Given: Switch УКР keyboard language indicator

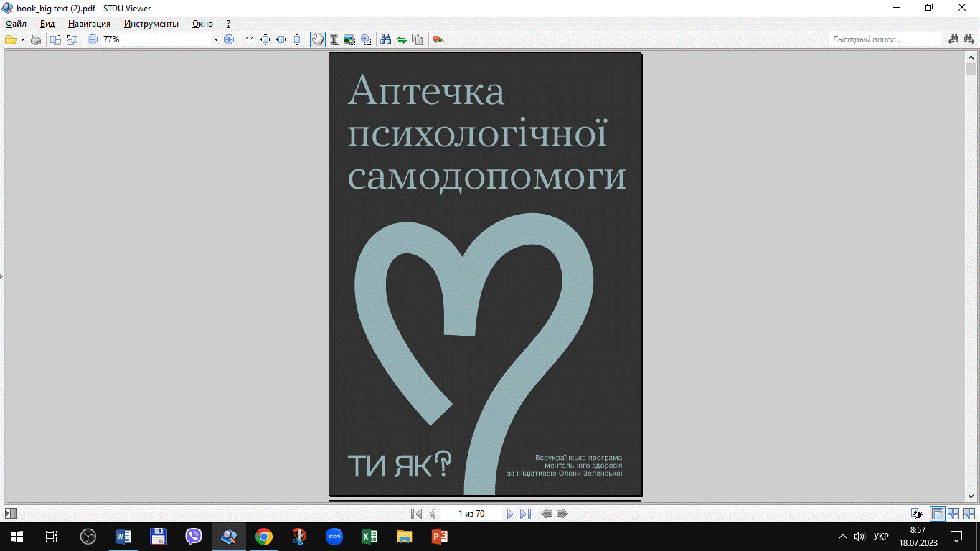Looking at the screenshot, I should click(881, 536).
